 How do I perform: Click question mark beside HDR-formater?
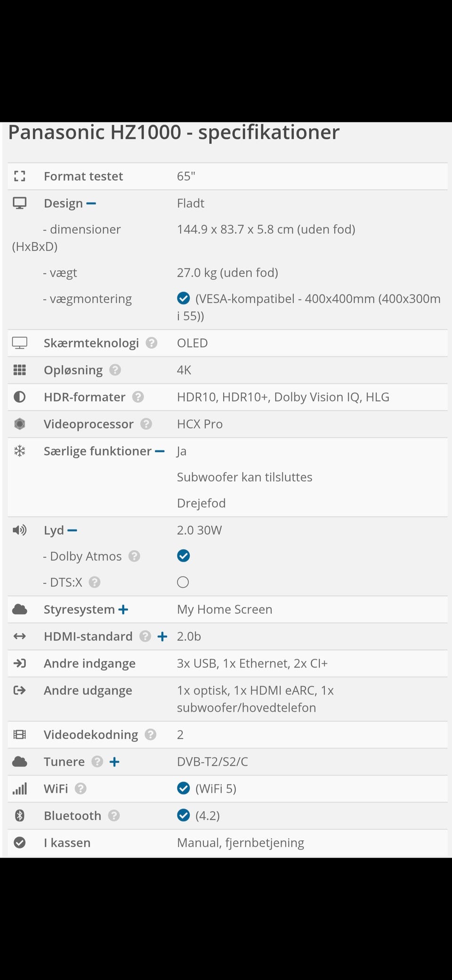click(x=137, y=397)
